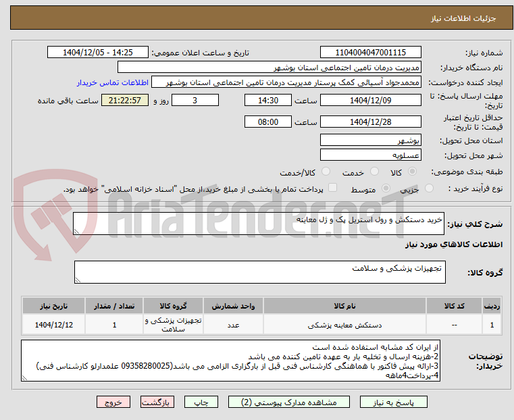Select the متوسط purchase type radio
This screenshot has width=514, height=420.
[386, 188]
